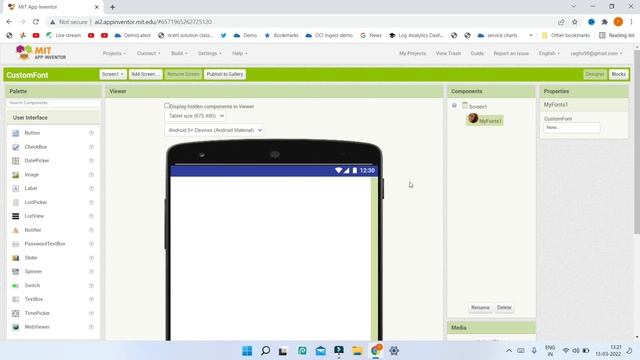The image size is (640, 360).
Task: Select the PasswordTextBox component icon
Action: point(16,244)
